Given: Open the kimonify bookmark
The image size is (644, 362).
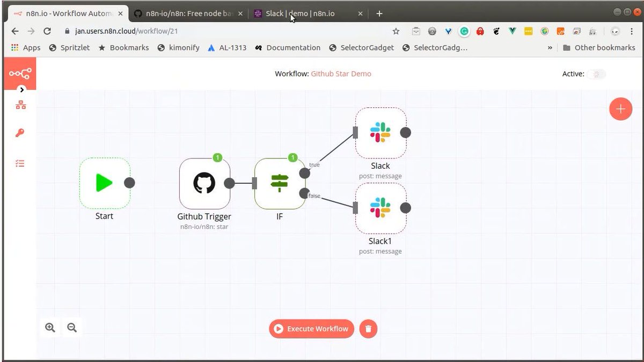Looking at the screenshot, I should tap(178, 47).
